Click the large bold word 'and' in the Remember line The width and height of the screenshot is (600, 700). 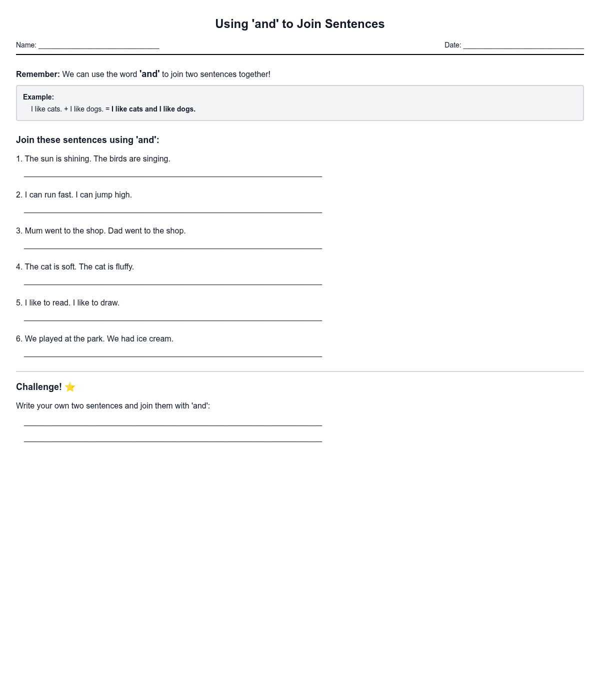(x=149, y=74)
